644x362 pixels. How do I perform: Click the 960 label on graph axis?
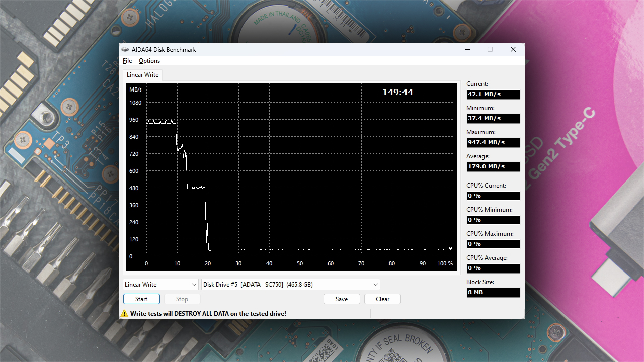[134, 120]
